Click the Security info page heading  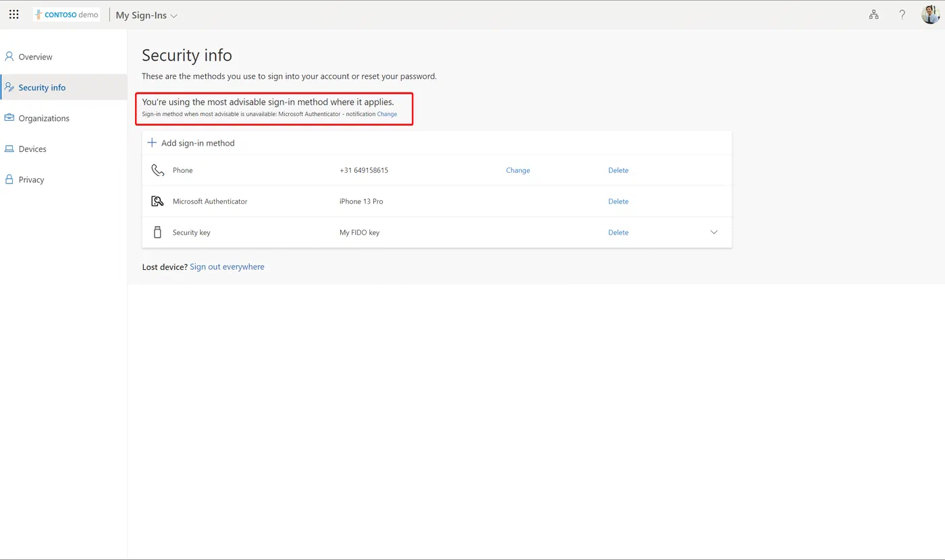pyautogui.click(x=187, y=55)
